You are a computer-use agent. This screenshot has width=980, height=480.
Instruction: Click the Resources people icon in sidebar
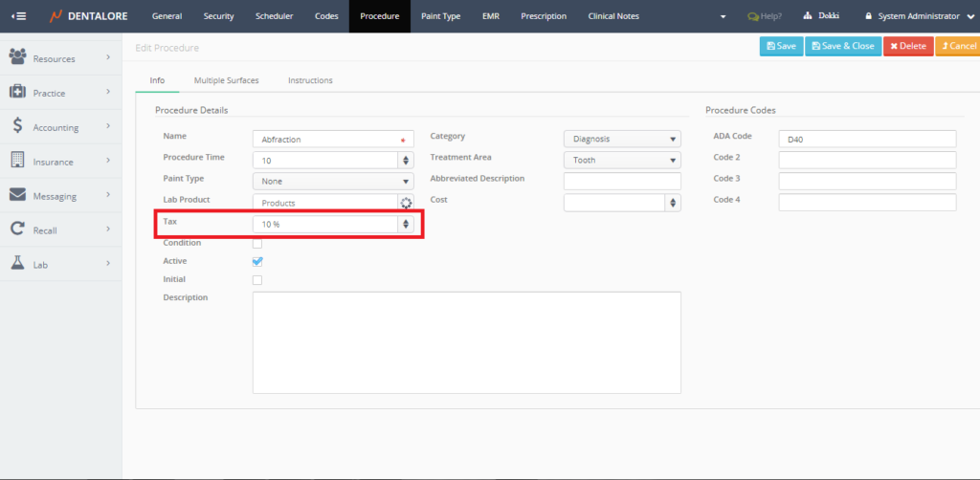17,58
